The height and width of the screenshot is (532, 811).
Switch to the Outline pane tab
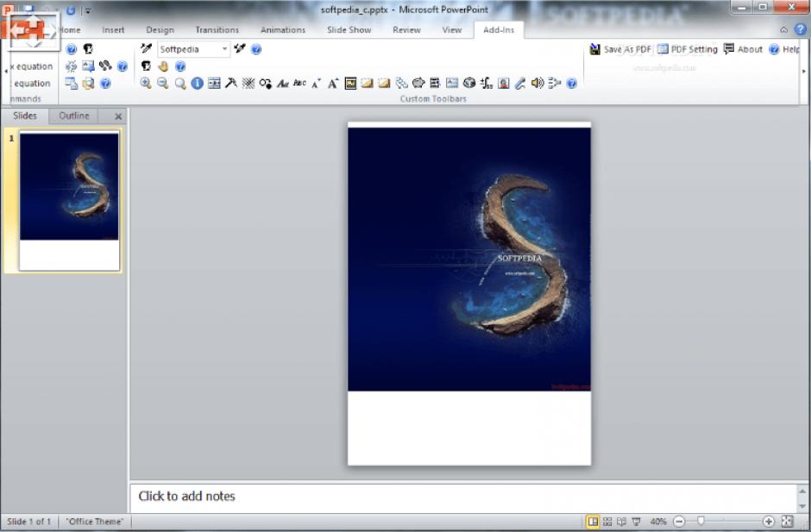point(74,116)
